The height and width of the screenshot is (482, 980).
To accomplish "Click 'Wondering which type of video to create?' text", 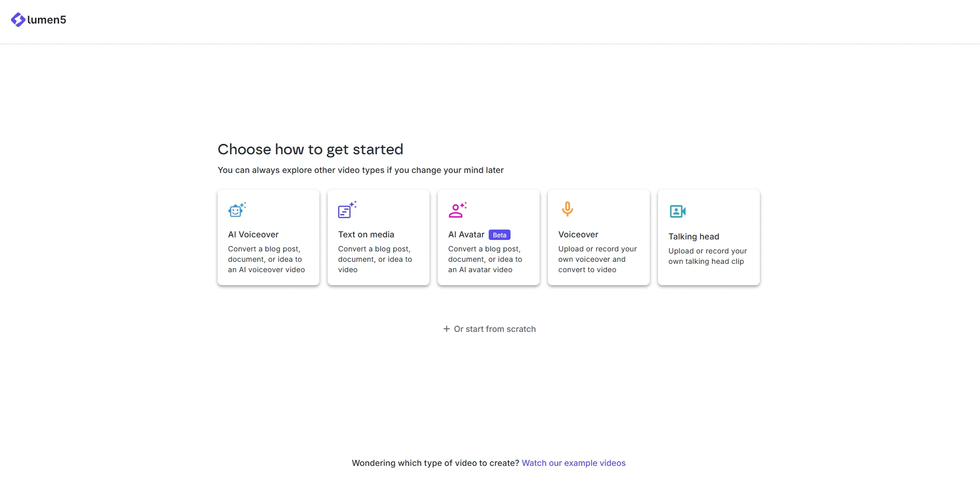I will point(435,463).
